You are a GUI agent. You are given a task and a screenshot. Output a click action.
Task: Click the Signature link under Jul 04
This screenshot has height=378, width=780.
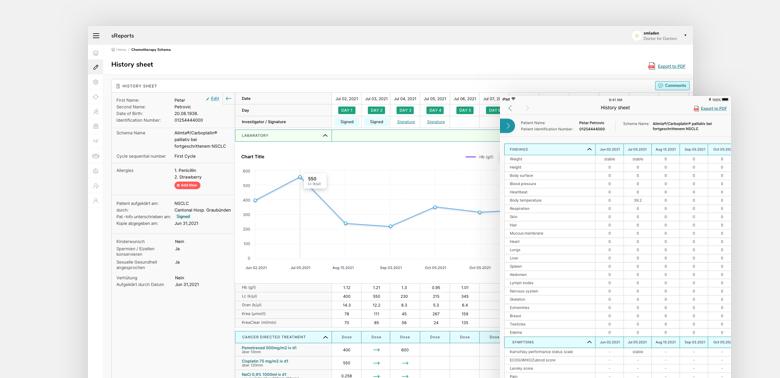tap(405, 121)
